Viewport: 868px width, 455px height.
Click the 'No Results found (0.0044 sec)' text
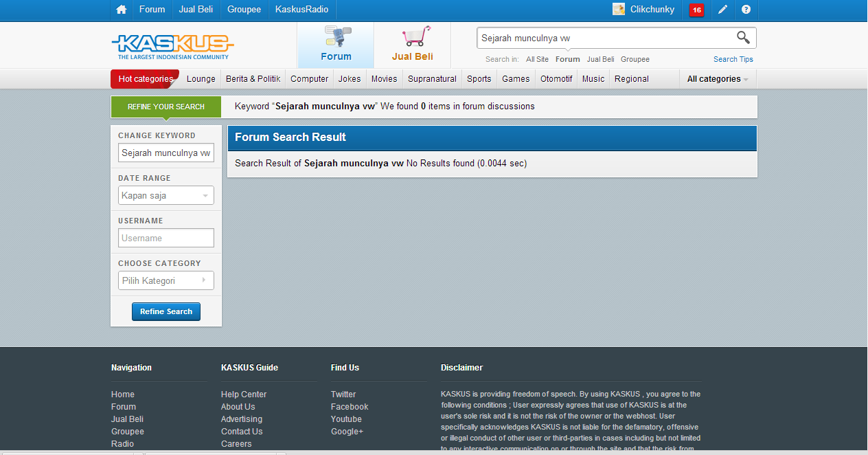467,164
